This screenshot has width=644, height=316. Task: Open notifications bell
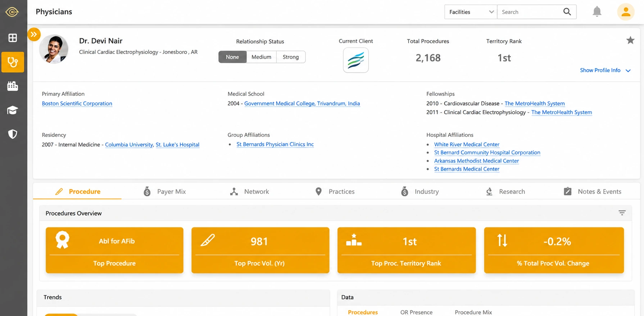(597, 12)
